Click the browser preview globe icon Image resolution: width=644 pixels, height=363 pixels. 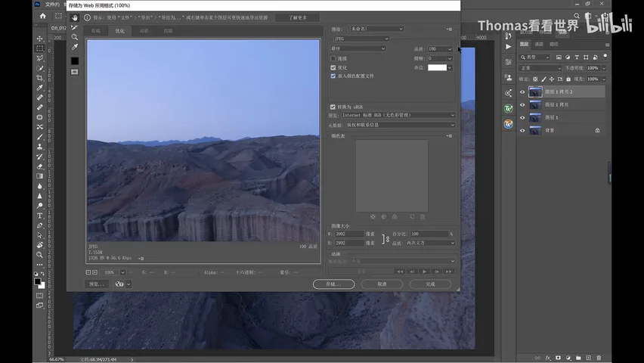[x=119, y=284]
